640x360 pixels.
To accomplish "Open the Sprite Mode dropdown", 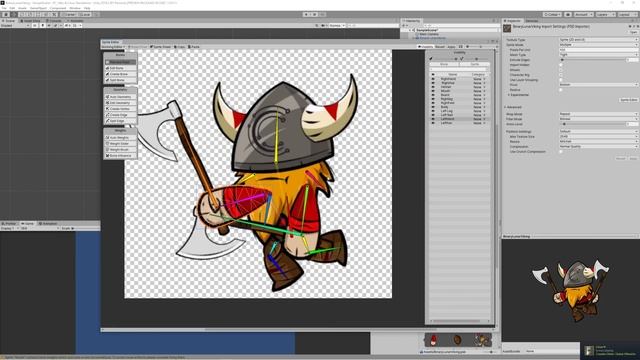I will click(598, 45).
